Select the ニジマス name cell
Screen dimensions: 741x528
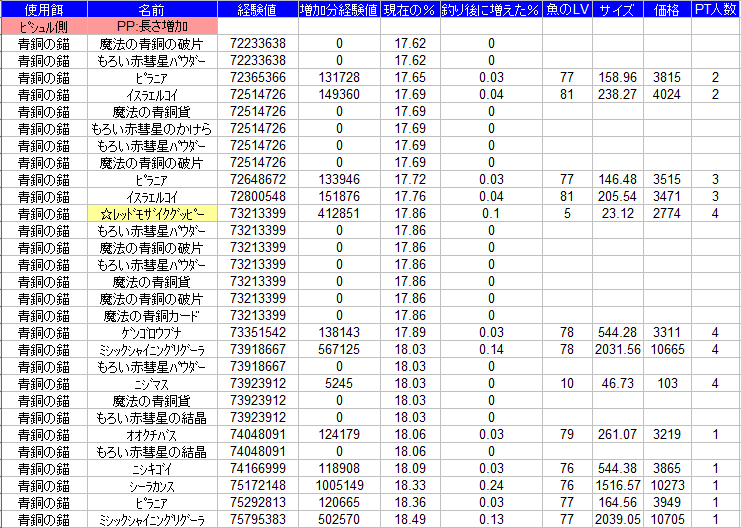tap(152, 384)
